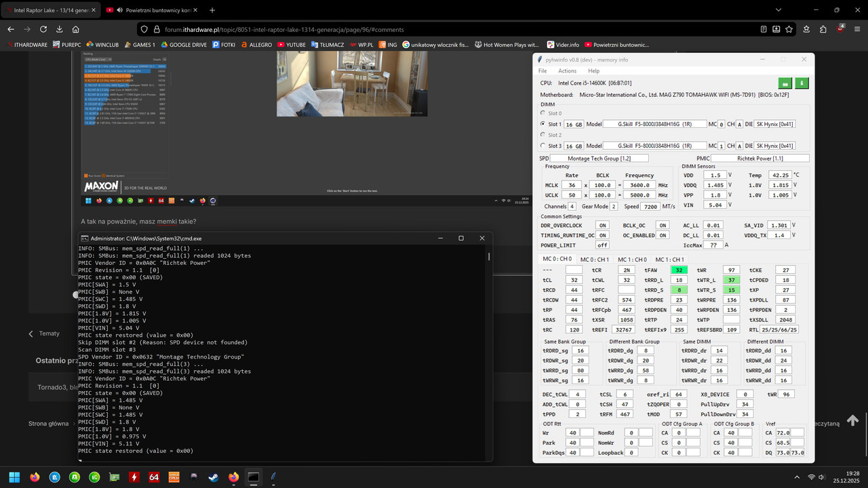Click the green info button in pyhwinfo
868x488 pixels.
point(802,83)
